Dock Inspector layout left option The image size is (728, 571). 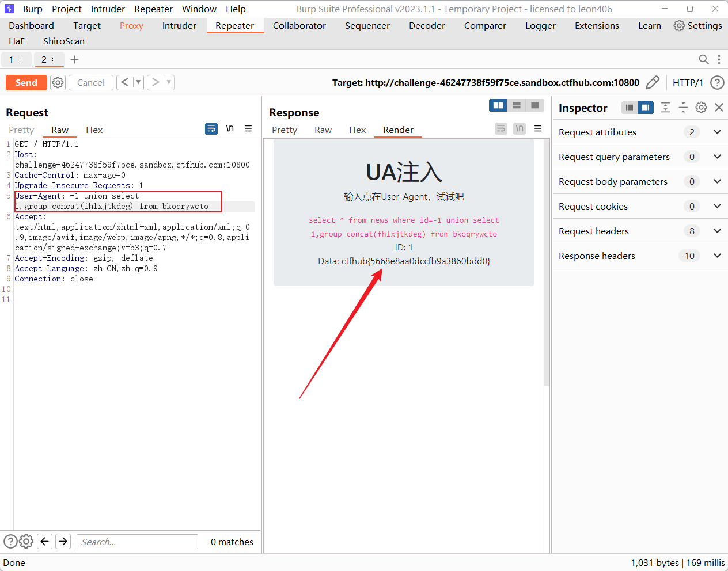point(630,107)
